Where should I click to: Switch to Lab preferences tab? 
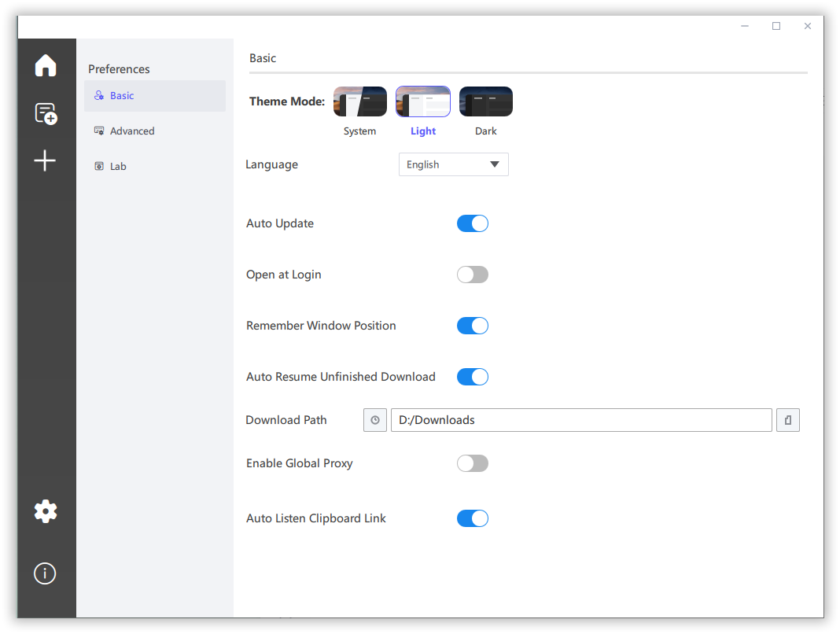click(155, 166)
